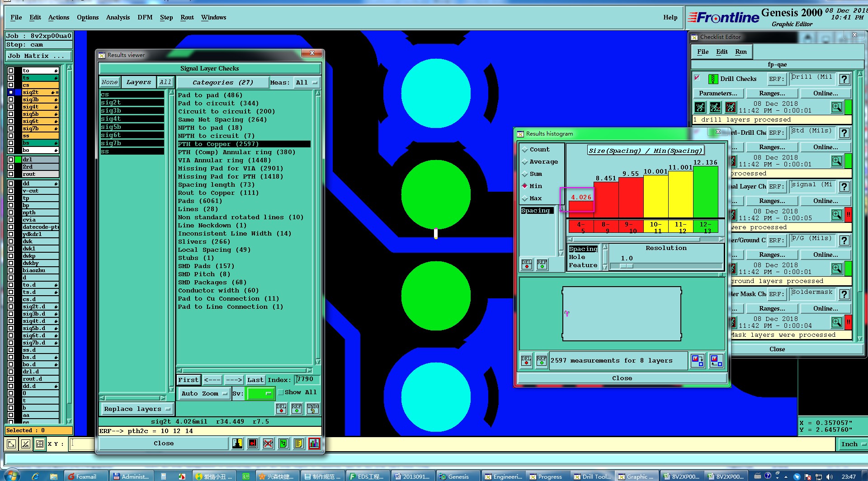Viewport: 868px width, 481px height.
Task: Select PTH to Copper (2597) category
Action: click(244, 144)
